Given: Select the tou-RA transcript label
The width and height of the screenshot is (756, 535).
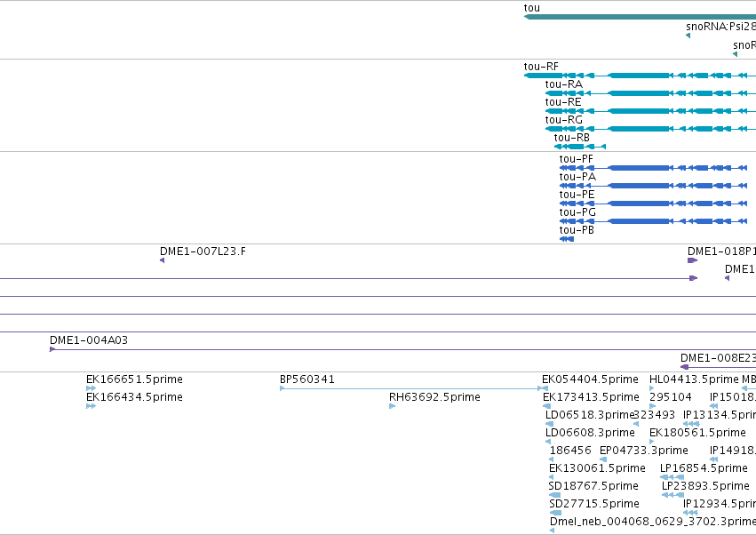Looking at the screenshot, I should pyautogui.click(x=563, y=84).
